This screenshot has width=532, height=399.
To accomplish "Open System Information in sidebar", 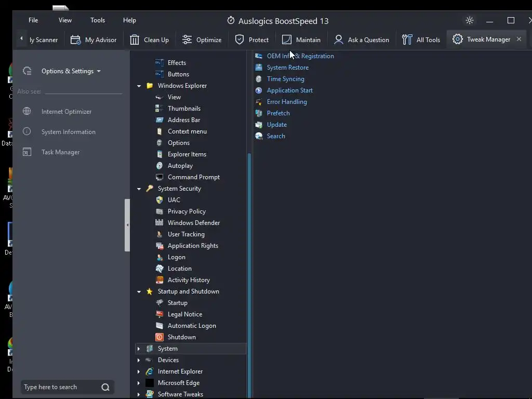I will click(68, 132).
